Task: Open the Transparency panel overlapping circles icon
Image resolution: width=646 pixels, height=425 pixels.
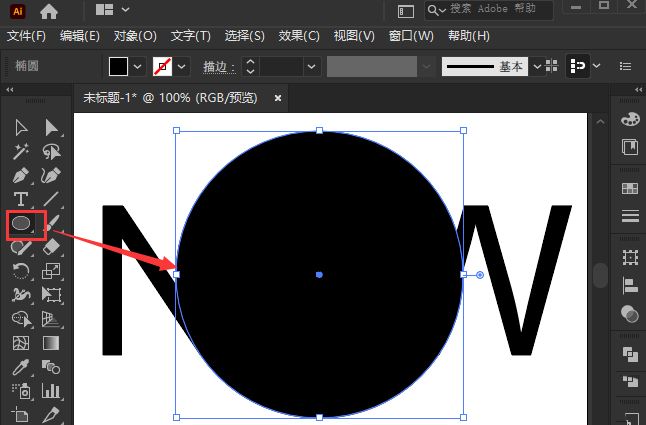Action: click(x=630, y=314)
